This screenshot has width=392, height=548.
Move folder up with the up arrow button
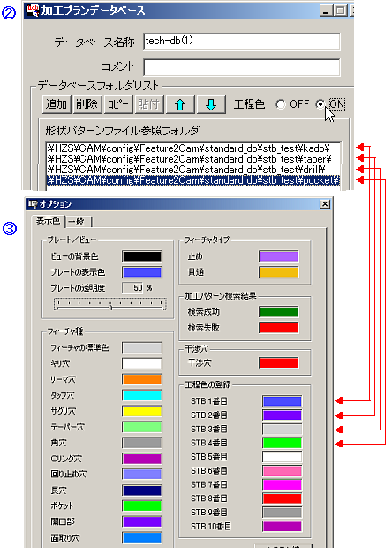(x=180, y=104)
